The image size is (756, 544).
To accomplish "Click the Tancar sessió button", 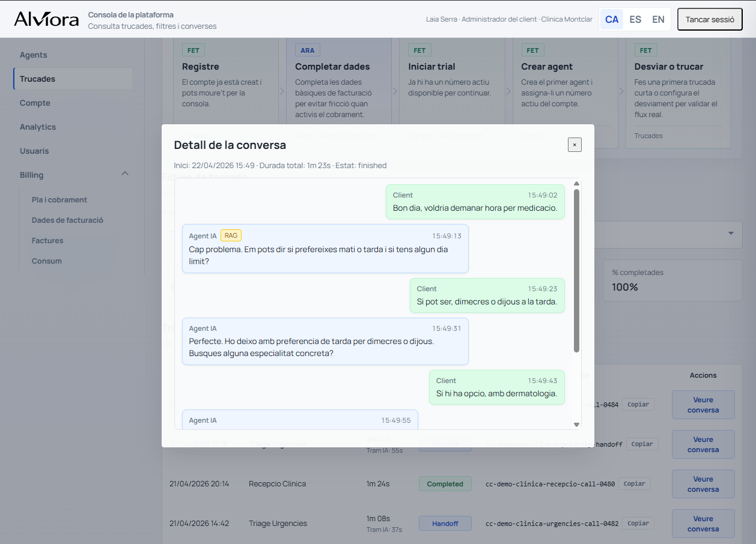I will [710, 19].
